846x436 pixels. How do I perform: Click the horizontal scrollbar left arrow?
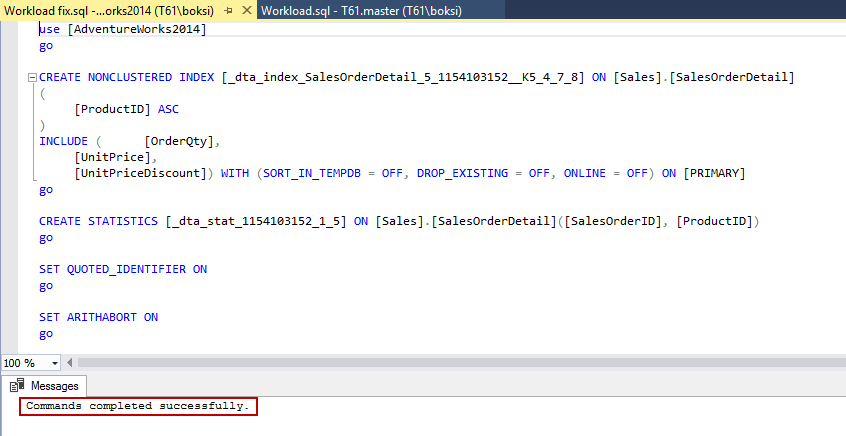[69, 363]
